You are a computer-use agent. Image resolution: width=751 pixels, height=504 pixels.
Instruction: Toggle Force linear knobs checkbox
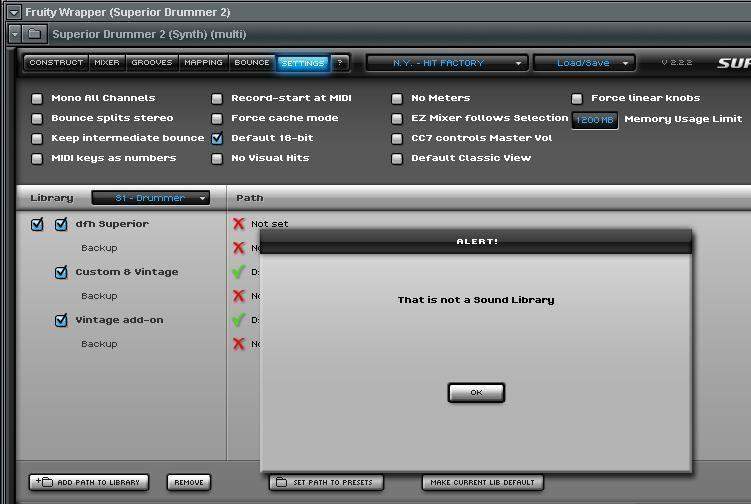pyautogui.click(x=577, y=98)
